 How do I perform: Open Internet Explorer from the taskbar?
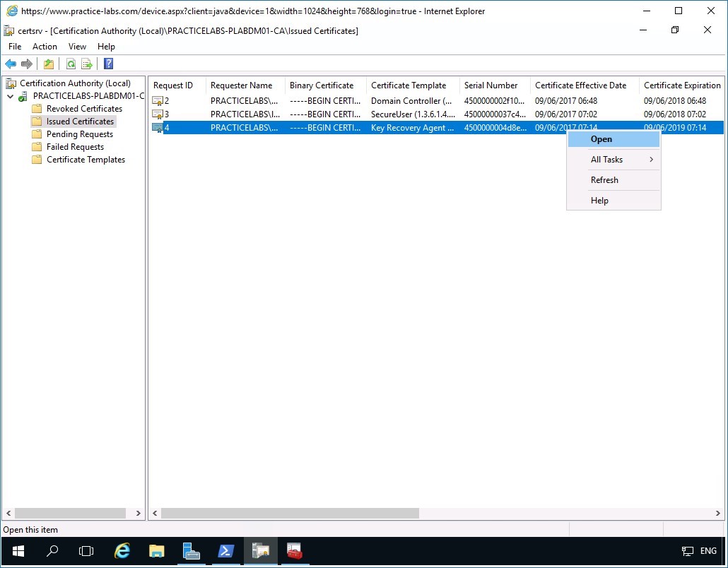click(122, 550)
